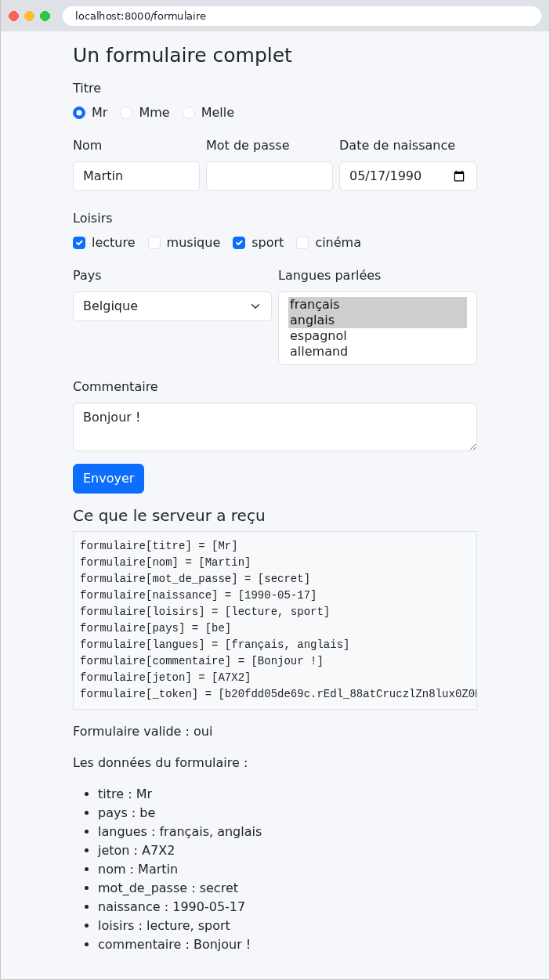Click list item 'commentaire : Bonjour !'
This screenshot has width=550, height=980.
174,945
